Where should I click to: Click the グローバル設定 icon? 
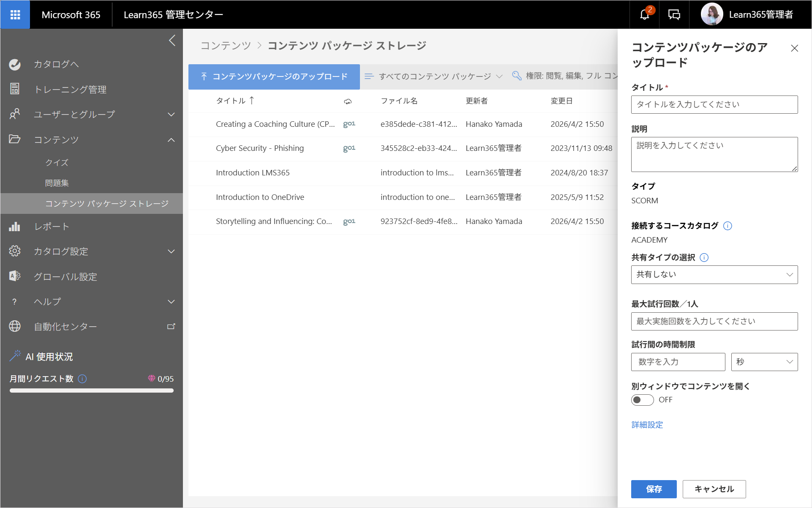point(15,276)
